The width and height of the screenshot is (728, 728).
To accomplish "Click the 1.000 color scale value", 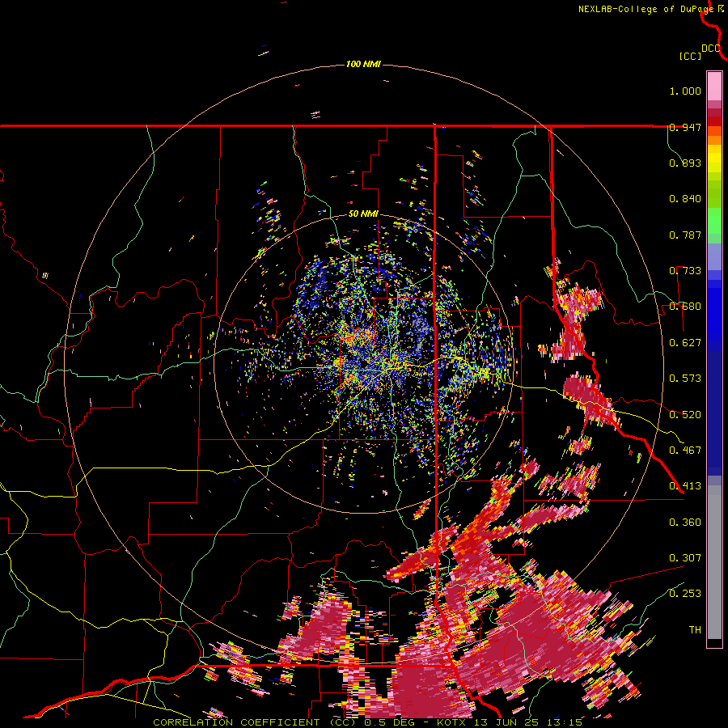I will pyautogui.click(x=685, y=91).
